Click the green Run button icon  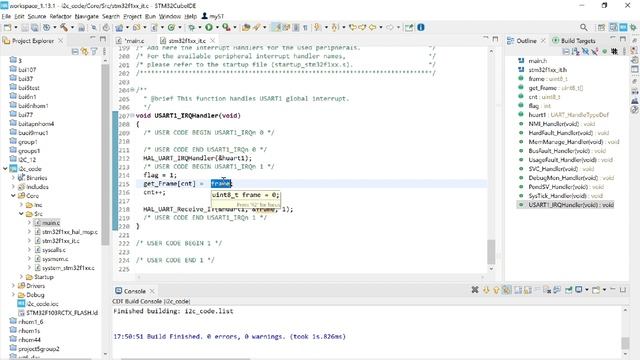coord(209,27)
